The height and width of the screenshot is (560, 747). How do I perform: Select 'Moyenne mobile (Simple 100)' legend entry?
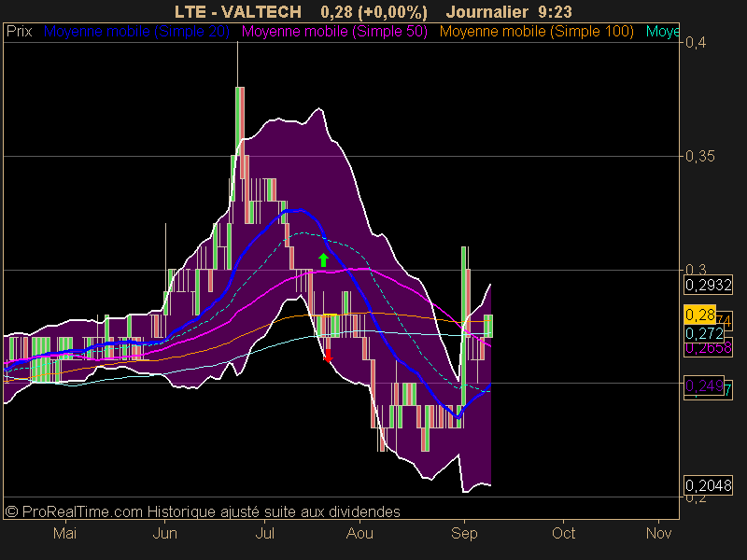point(536,32)
